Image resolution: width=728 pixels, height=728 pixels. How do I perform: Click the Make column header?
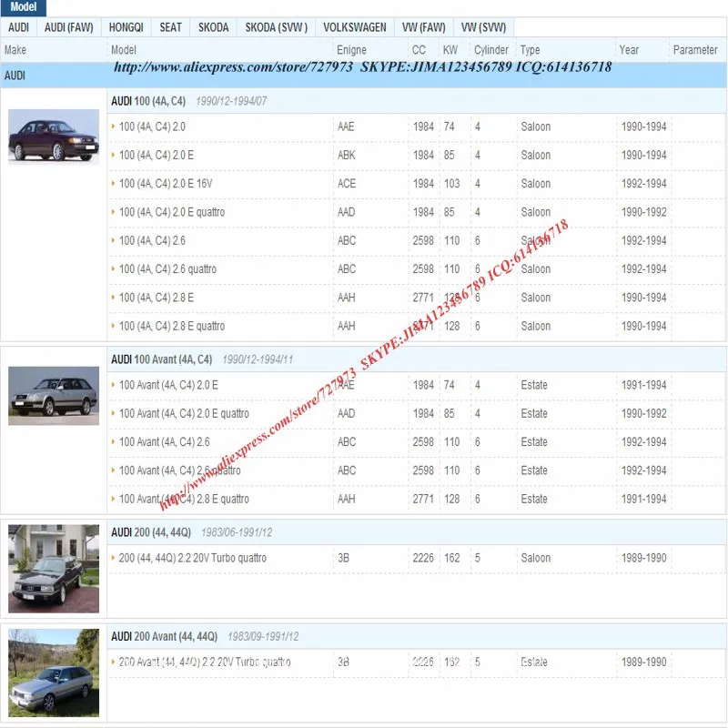point(15,50)
